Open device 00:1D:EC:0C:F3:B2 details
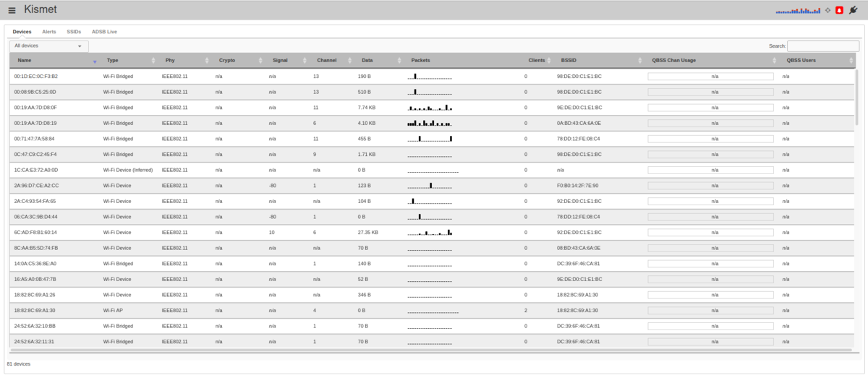The width and height of the screenshot is (868, 375). [35, 76]
